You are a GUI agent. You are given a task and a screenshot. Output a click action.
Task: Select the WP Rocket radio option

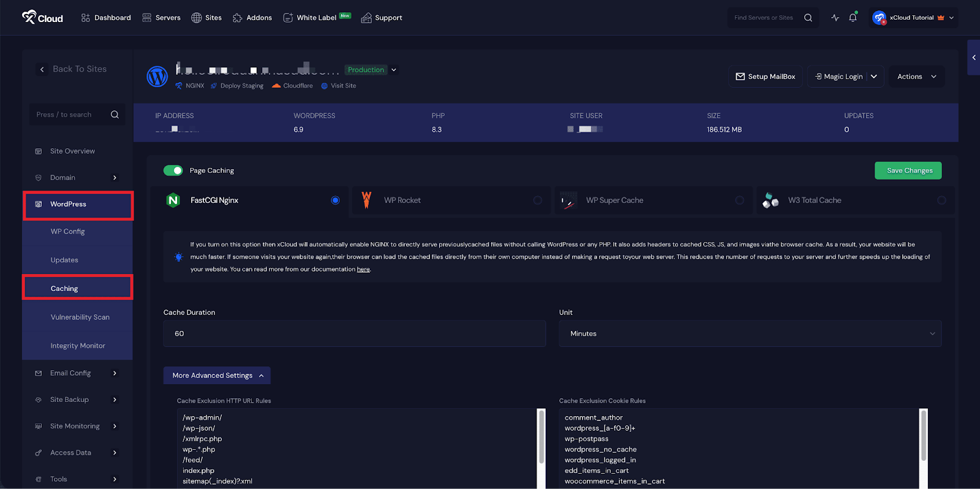pos(537,200)
